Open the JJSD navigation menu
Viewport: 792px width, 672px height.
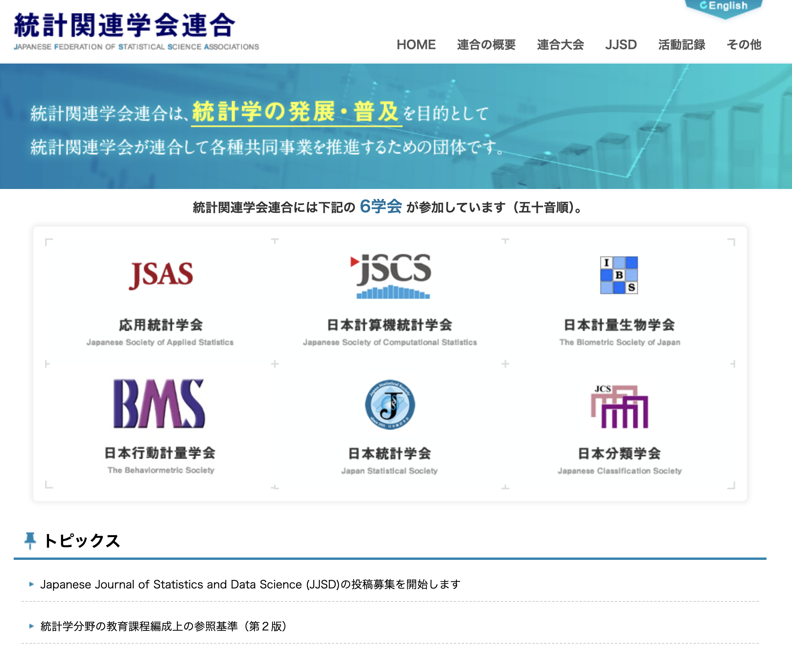(621, 45)
